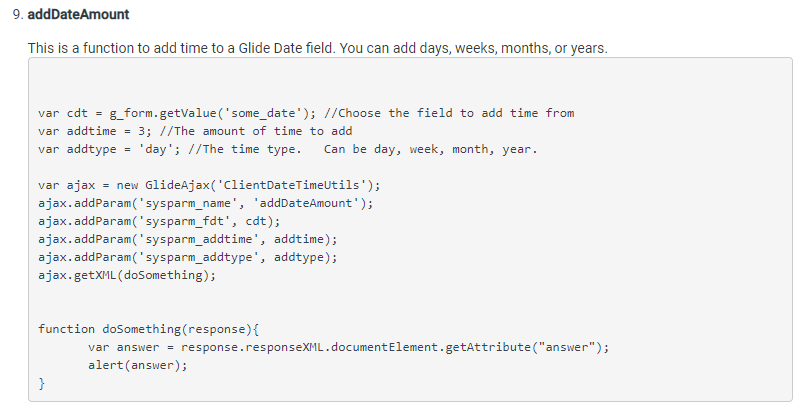Click the ajax.getXML(doSomething) line
The width and height of the screenshot is (810, 408).
(127, 275)
